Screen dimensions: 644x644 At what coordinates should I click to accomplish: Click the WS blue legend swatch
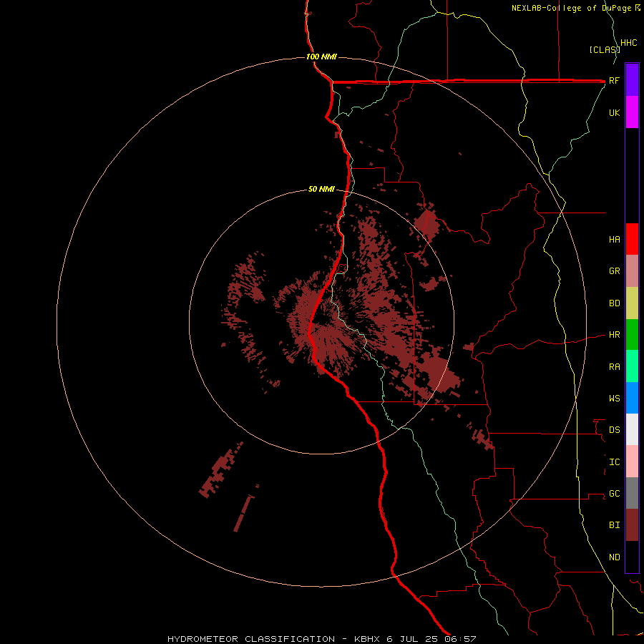(632, 398)
